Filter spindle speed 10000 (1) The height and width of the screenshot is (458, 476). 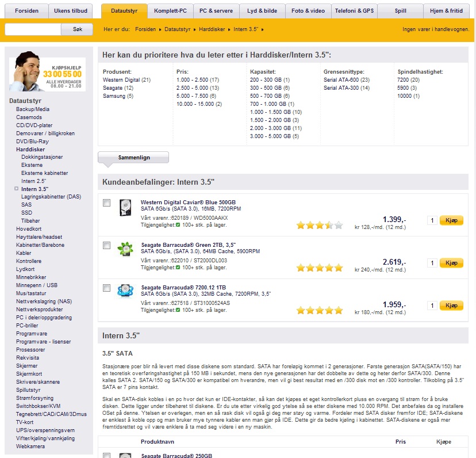tap(408, 96)
